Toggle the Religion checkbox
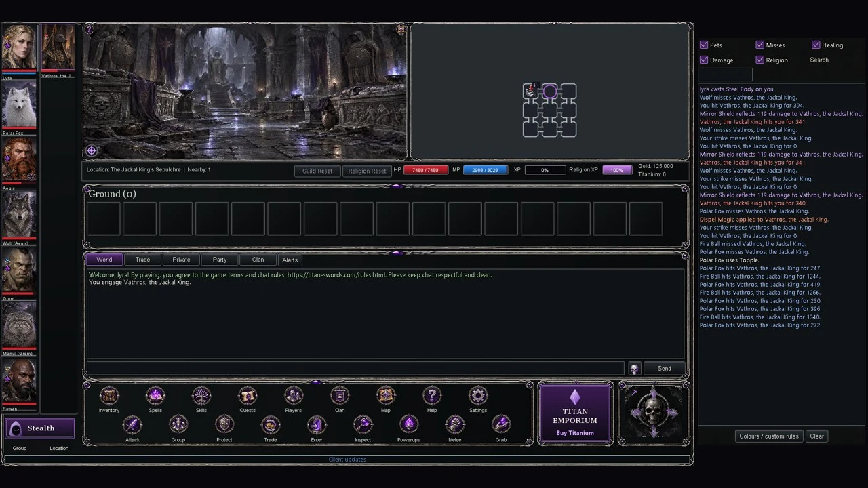 (x=760, y=60)
